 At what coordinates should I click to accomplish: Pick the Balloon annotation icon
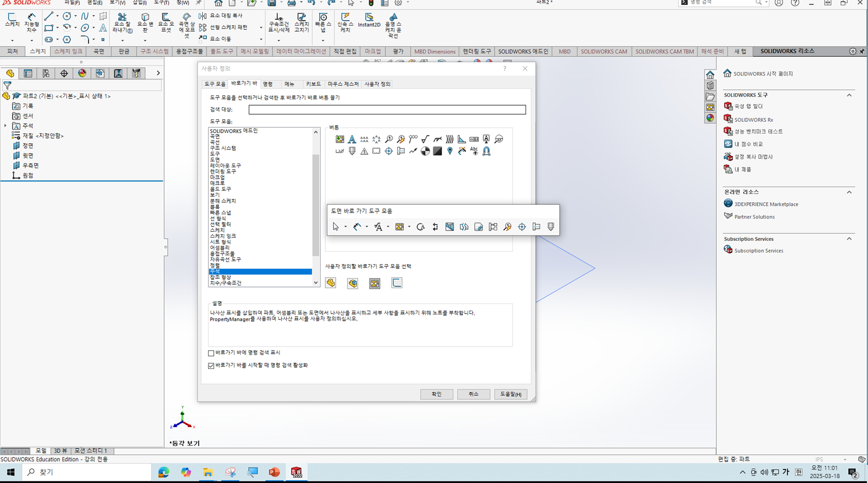[x=389, y=139]
